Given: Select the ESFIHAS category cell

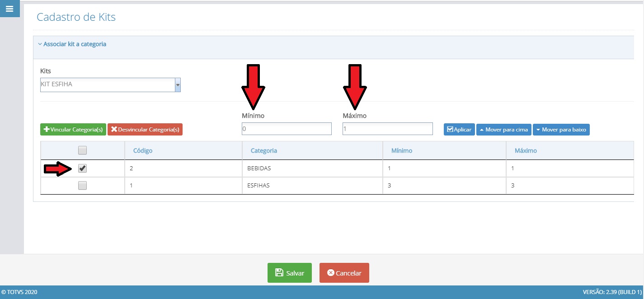Looking at the screenshot, I should 312,185.
